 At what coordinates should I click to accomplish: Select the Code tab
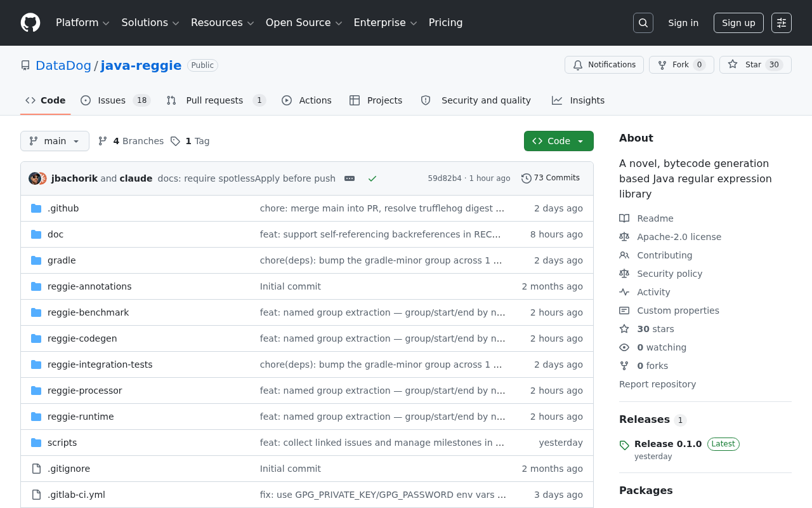coord(46,100)
